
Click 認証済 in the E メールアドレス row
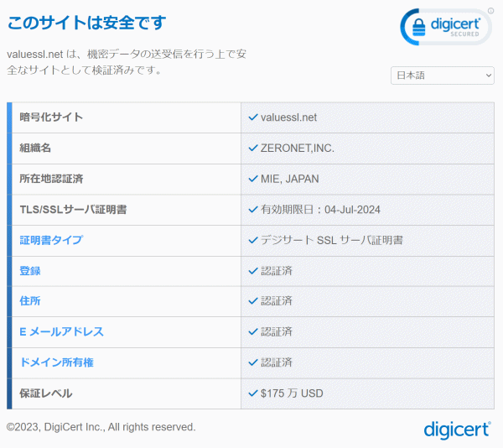point(277,331)
